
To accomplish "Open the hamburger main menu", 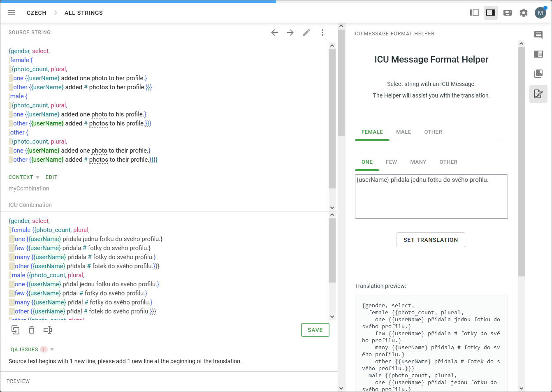I will coord(12,13).
